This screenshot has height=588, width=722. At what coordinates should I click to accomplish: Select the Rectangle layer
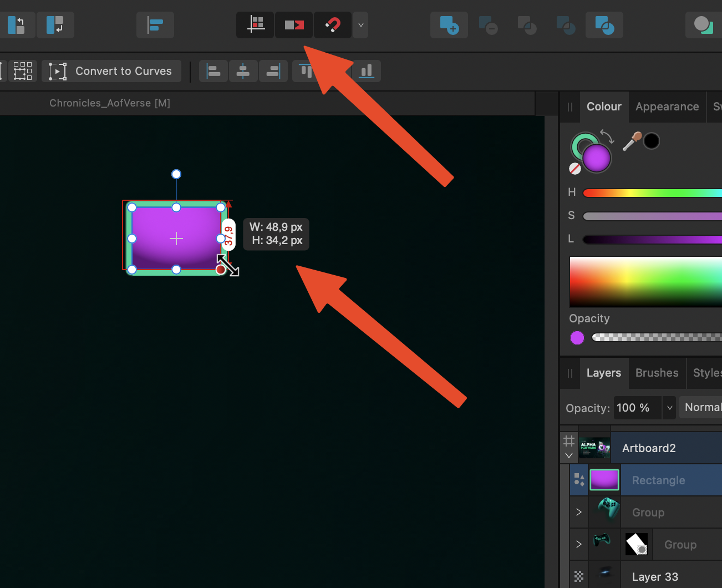658,480
